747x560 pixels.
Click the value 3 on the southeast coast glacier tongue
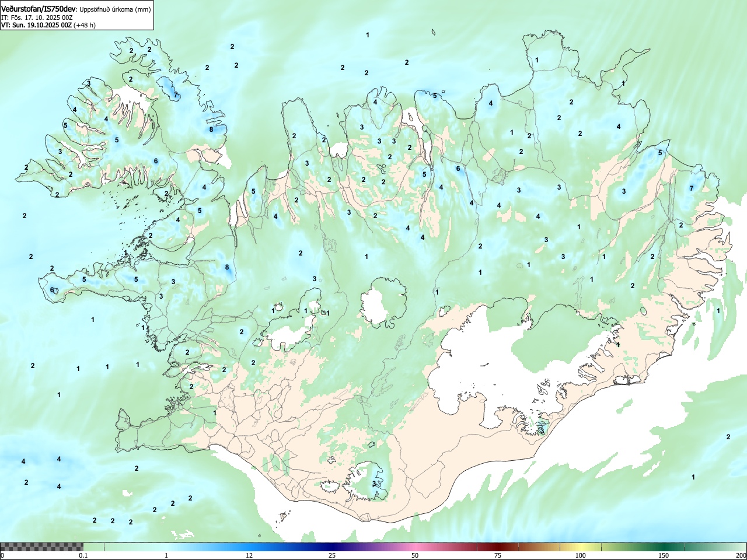pos(542,430)
